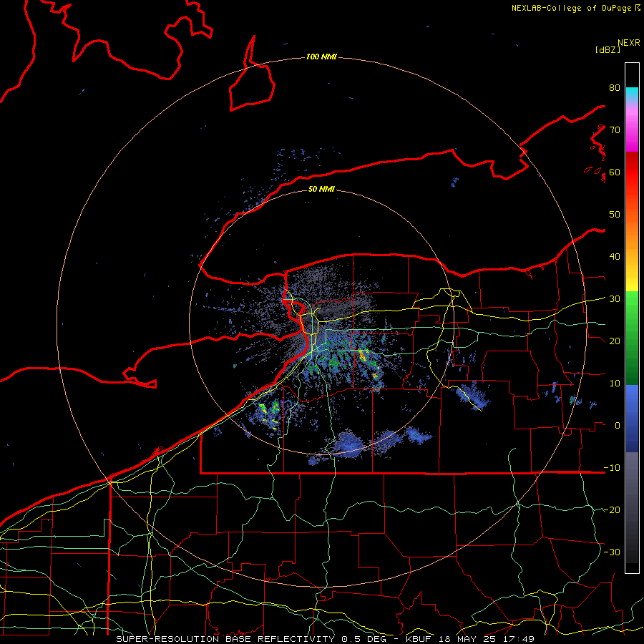Viewport: 644px width, 644px height.
Task: Click the [dBZ] units label
Action: coord(608,50)
